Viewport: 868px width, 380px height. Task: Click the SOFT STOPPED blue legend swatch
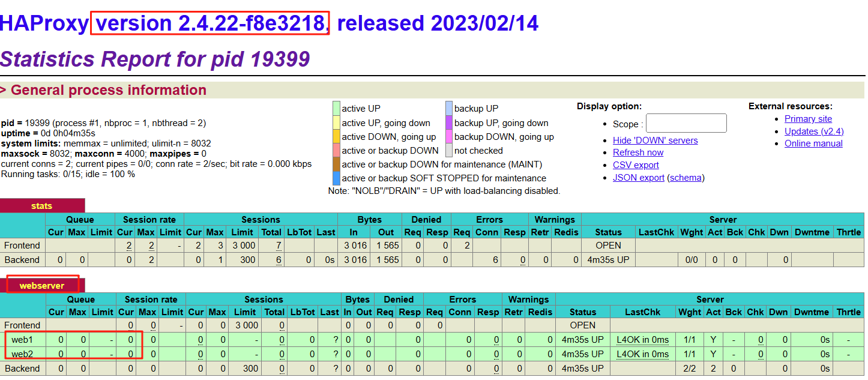coord(336,178)
